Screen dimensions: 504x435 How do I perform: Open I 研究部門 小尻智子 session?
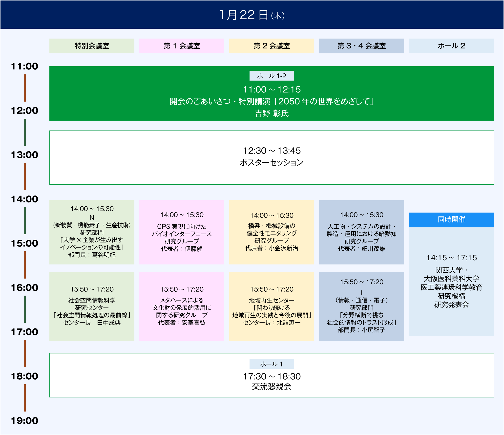361,306
